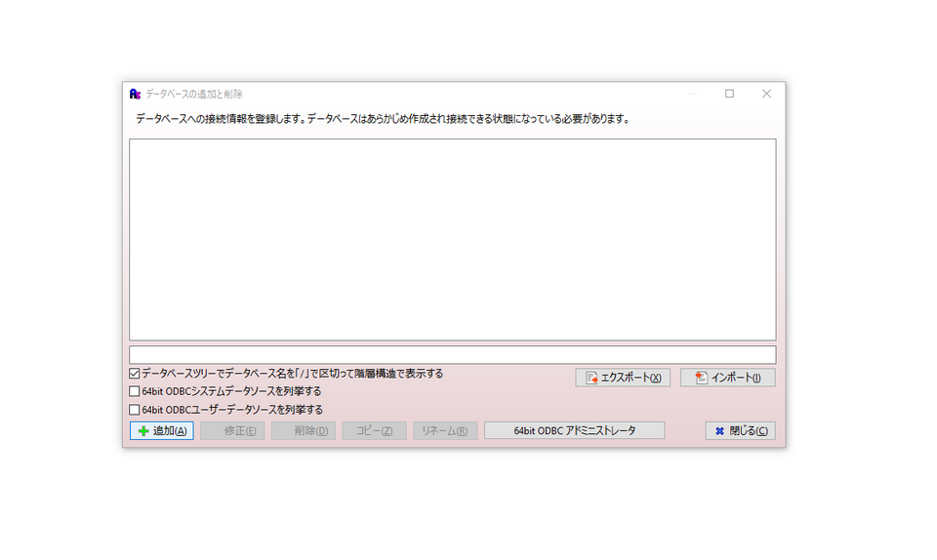Screen dimensions: 937x560
Task: Close the window with the X button
Action: 767,94
